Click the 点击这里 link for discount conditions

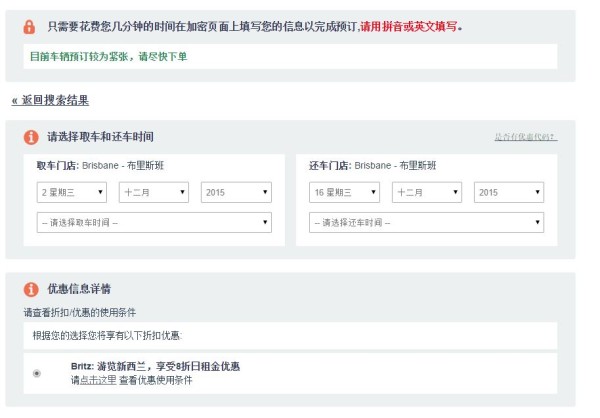98,380
